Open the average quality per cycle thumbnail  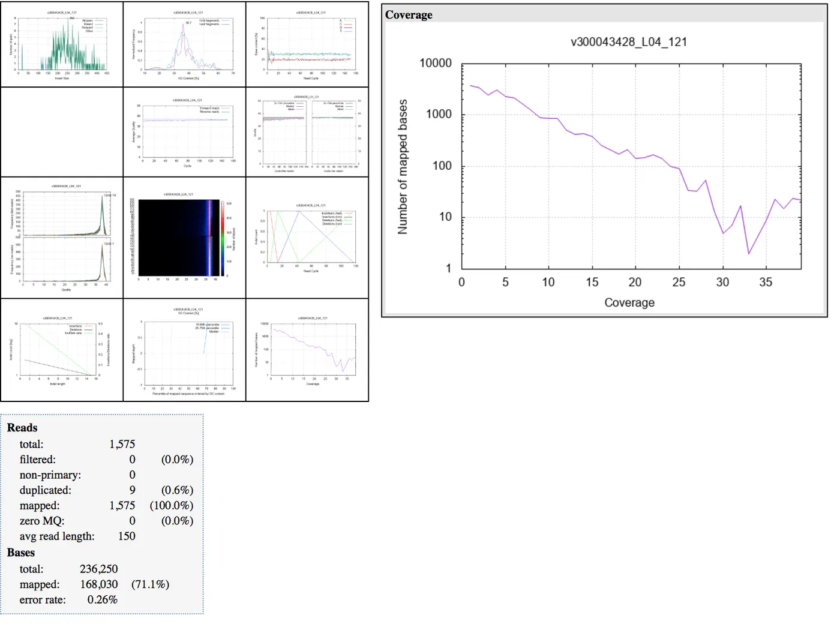pos(185,132)
